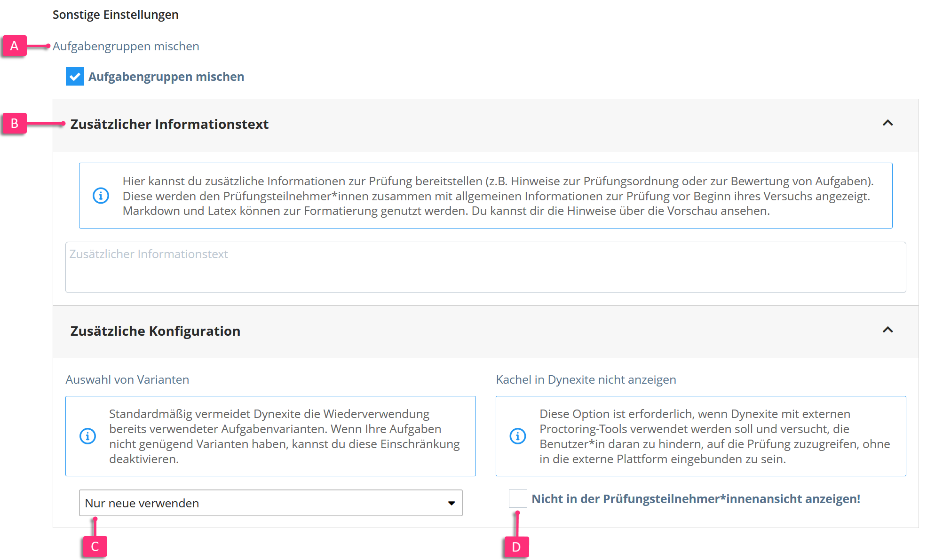Click the 'Standardmäßig vermeidet Dynexite' hint text
The height and width of the screenshot is (560, 927).
coord(285,436)
